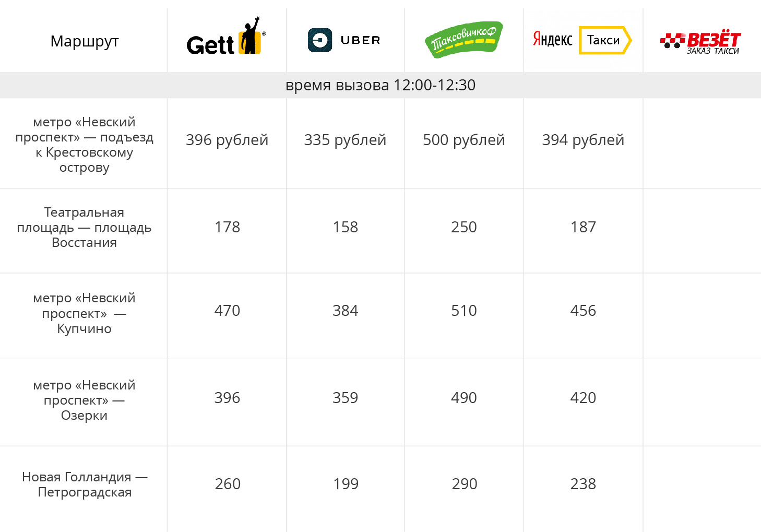Click the время вызова 12:00-12:30 banner
Screen dimensions: 761x532
tap(380, 85)
